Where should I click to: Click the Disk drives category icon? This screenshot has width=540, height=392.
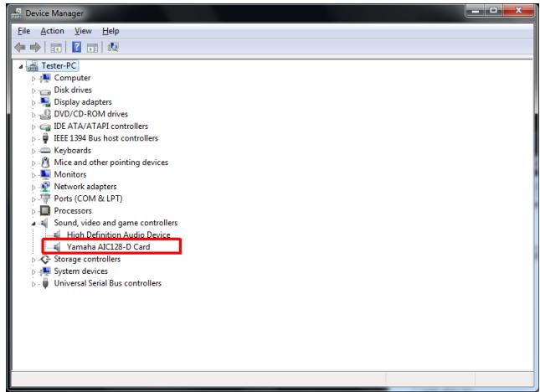(45, 91)
